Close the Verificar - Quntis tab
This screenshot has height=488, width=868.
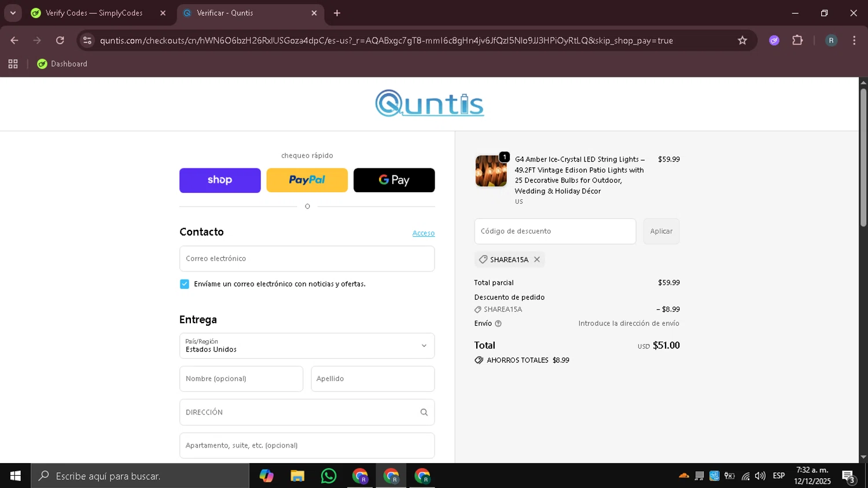click(314, 13)
